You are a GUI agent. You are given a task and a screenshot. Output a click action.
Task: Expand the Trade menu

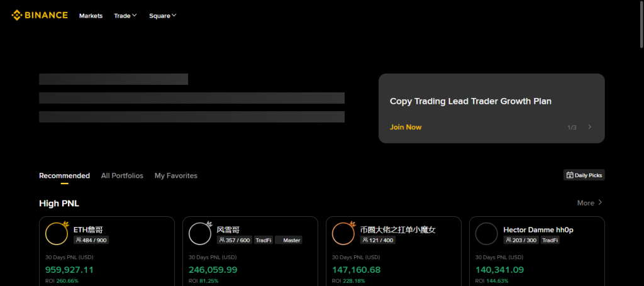pyautogui.click(x=125, y=16)
